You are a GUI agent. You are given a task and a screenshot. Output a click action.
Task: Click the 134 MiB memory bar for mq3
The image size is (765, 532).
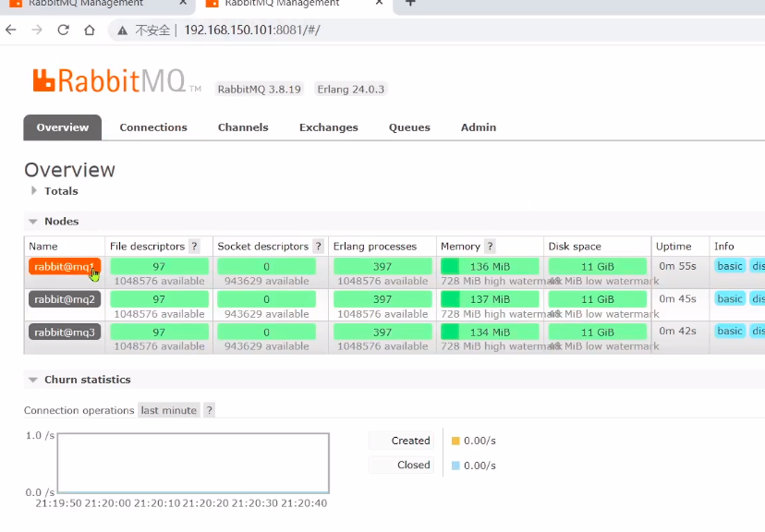click(490, 332)
